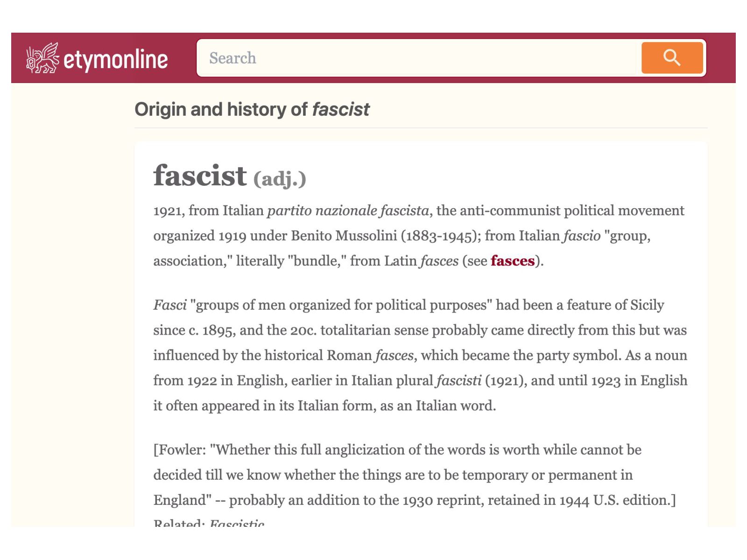This screenshot has width=747, height=560.
Task: Click the winged lion logo icon
Action: tap(42, 58)
